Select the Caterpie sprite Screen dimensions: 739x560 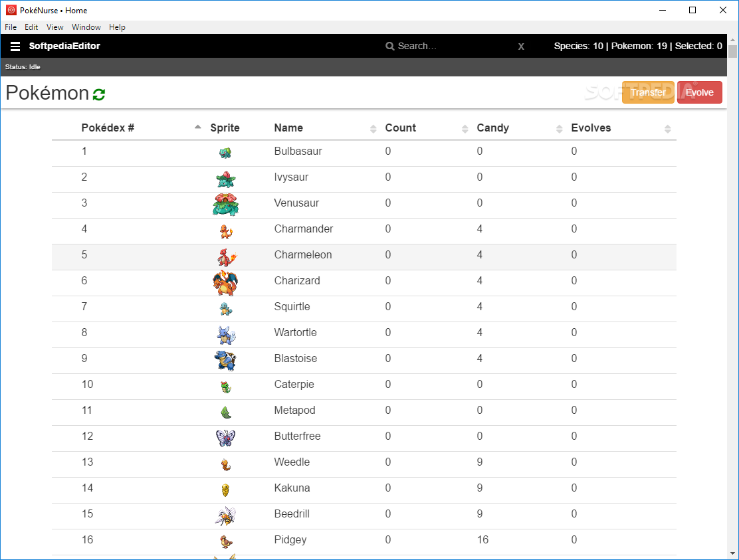pyautogui.click(x=226, y=387)
